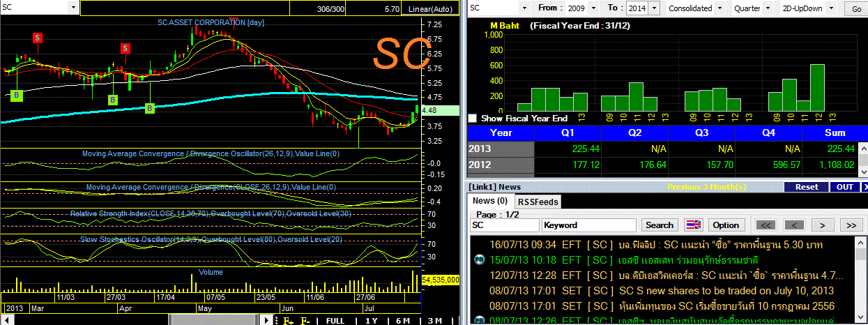Click the Q2 176.64 cell
Screen dimensions: 868x325
[634, 165]
